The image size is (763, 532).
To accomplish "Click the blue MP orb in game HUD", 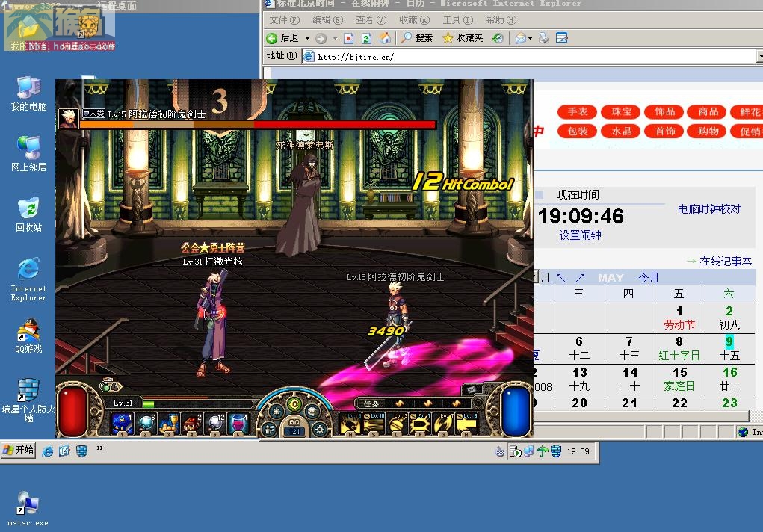I will tap(516, 409).
